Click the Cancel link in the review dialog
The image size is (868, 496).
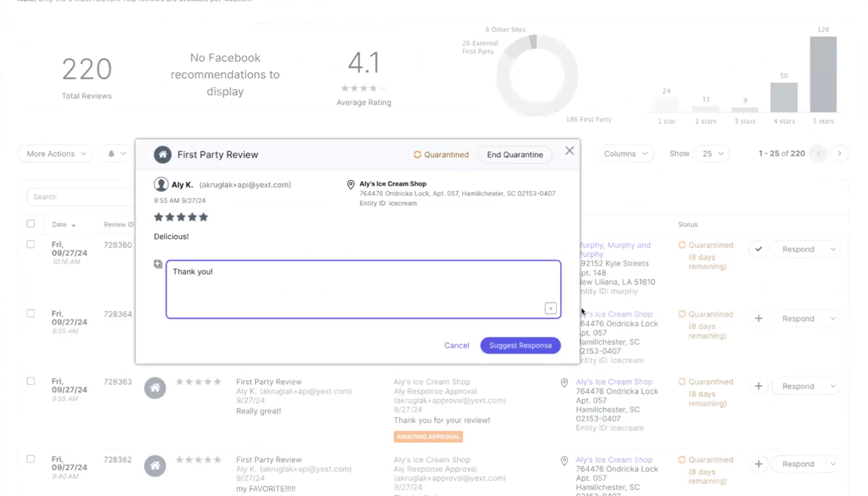tap(456, 345)
